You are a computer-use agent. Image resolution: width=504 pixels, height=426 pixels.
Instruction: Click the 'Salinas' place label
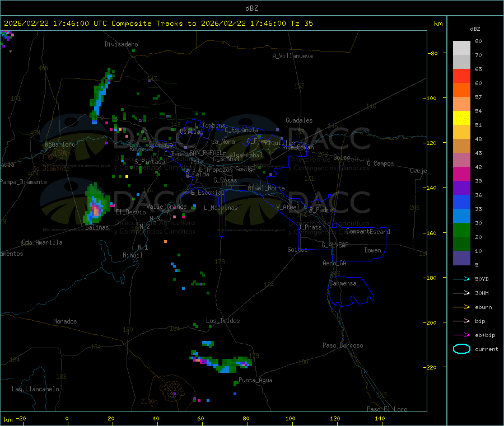pos(97,227)
